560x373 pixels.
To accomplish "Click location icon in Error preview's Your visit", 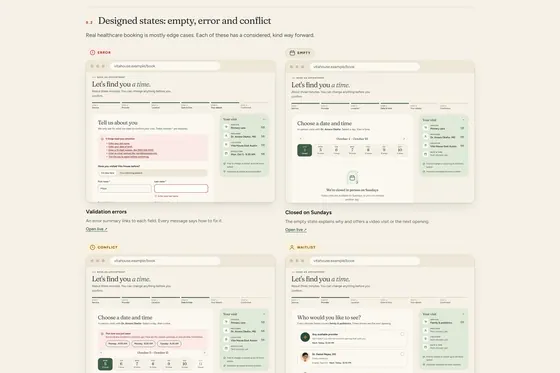I will (x=226, y=145).
